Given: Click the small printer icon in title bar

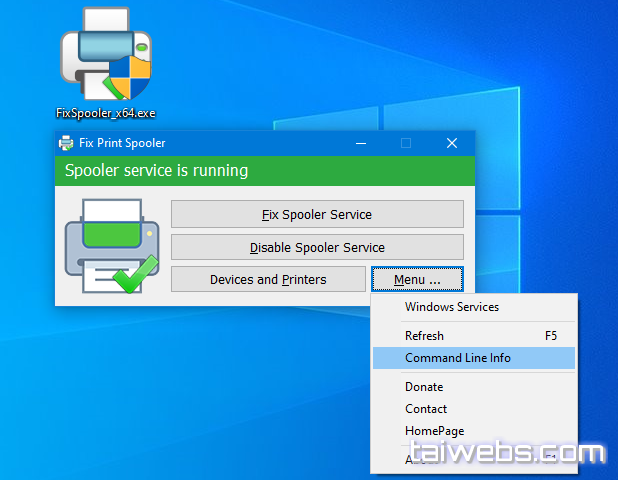Looking at the screenshot, I should [x=66, y=143].
